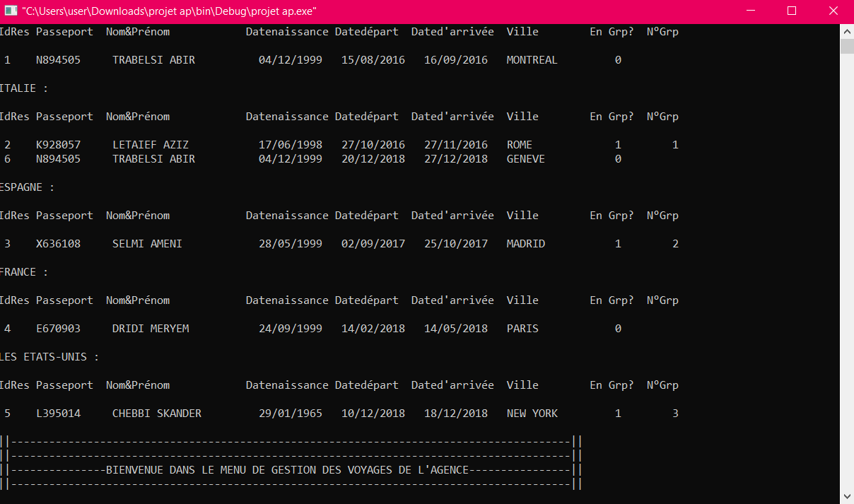Click the scrollbar down arrow
This screenshot has width=854, height=504.
(847, 496)
